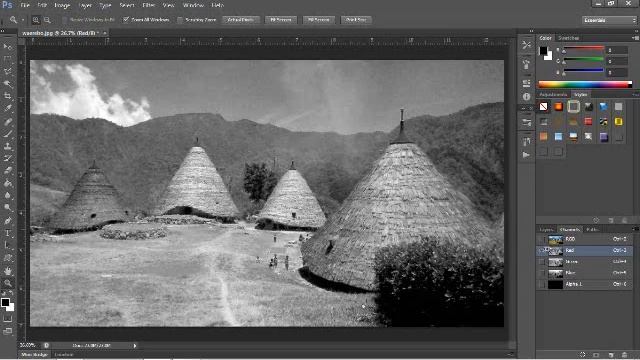Screen dimensions: 640x360
Task: Select the Horizontal Type tool
Action: point(7,233)
